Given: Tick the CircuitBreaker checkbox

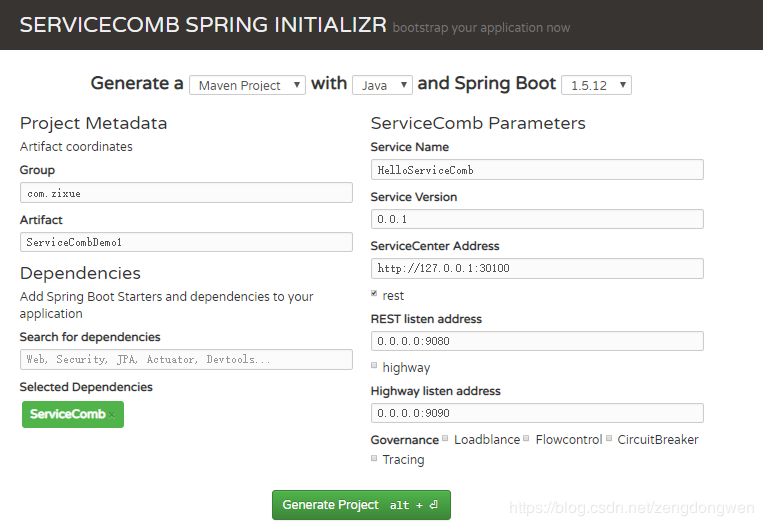Looking at the screenshot, I should (609, 439).
